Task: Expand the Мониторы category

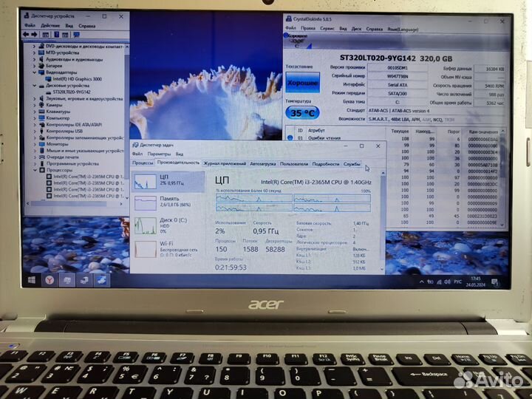Action: [34, 144]
